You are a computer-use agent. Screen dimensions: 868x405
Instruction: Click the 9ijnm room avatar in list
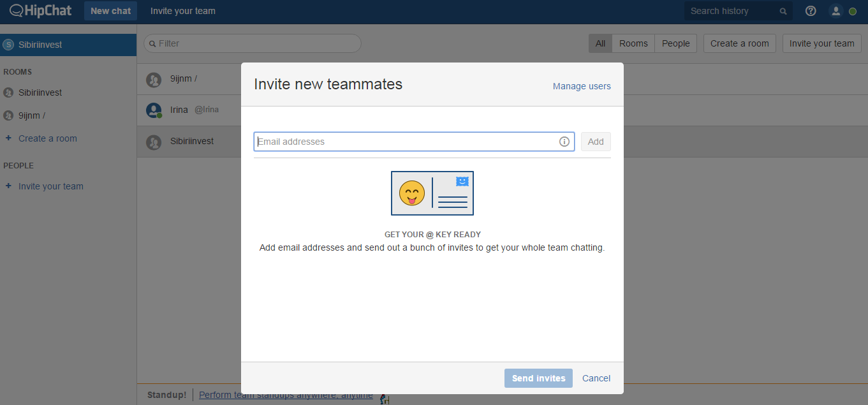tap(154, 80)
